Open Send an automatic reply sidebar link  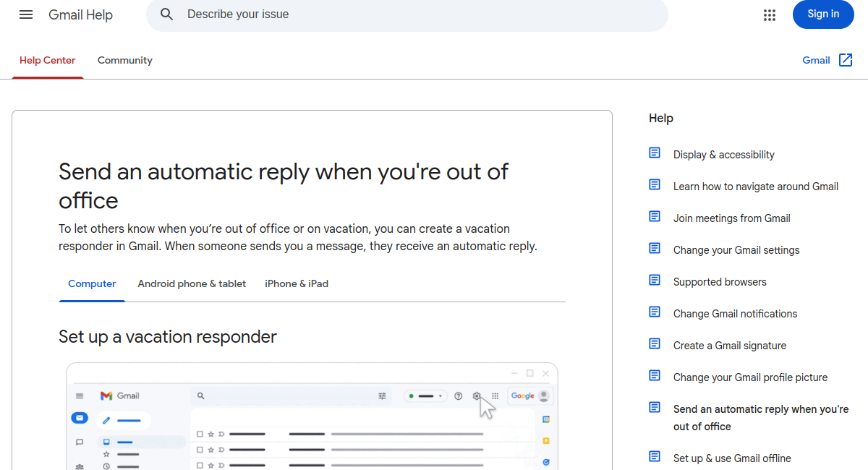[x=761, y=418]
